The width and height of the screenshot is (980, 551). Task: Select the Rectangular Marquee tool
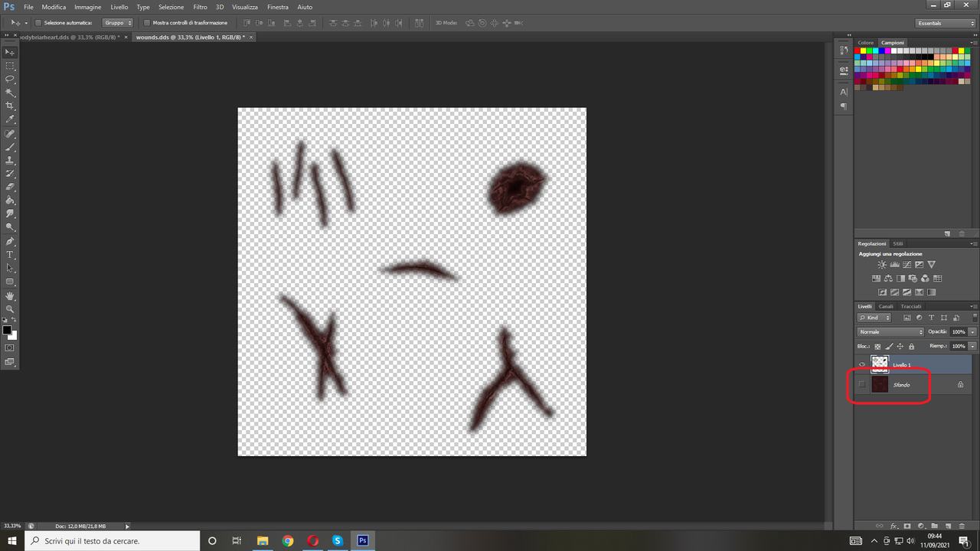[10, 66]
